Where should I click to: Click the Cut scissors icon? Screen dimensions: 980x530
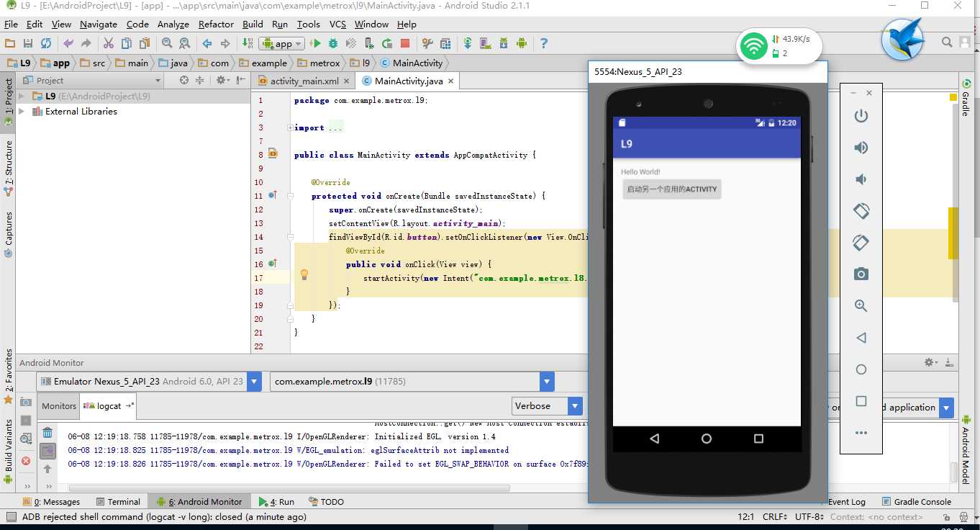[x=109, y=43]
